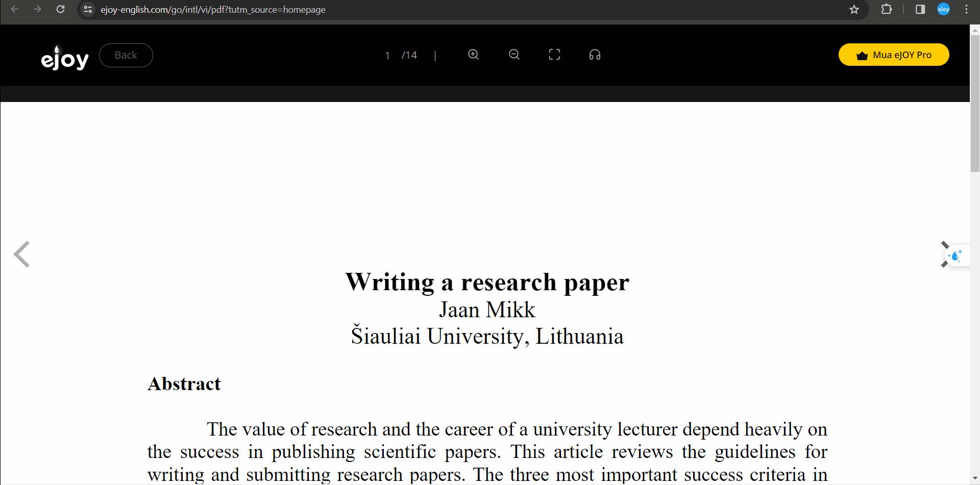Zoom out of the PDF document
The height and width of the screenshot is (485, 980).
[514, 55]
